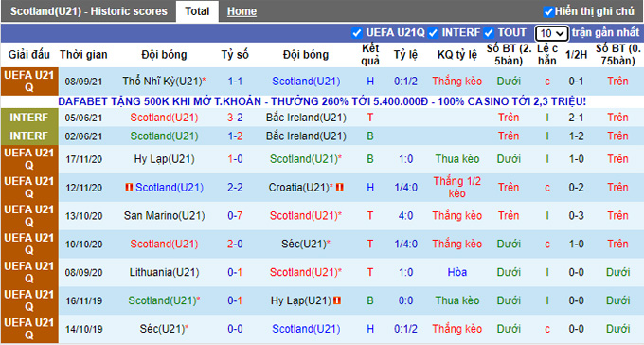Open the Home tab
The image size is (644, 345).
(241, 11)
